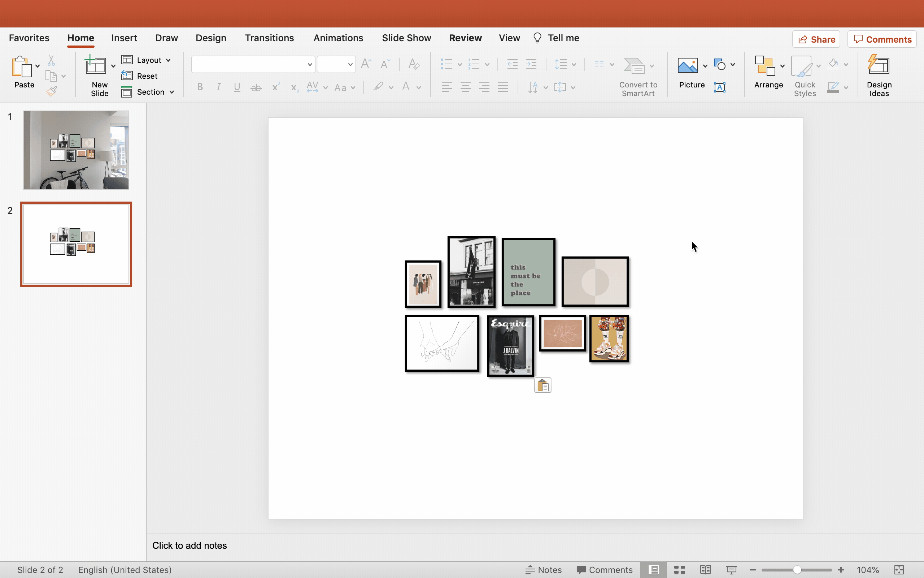Click the zoom slider handle
The height and width of the screenshot is (578, 924).
[x=797, y=570]
